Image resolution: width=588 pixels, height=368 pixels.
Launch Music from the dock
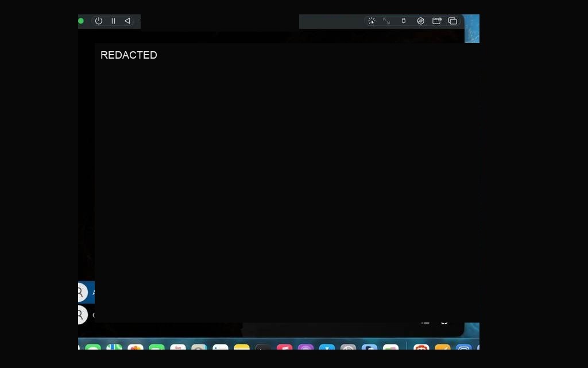[x=284, y=347]
